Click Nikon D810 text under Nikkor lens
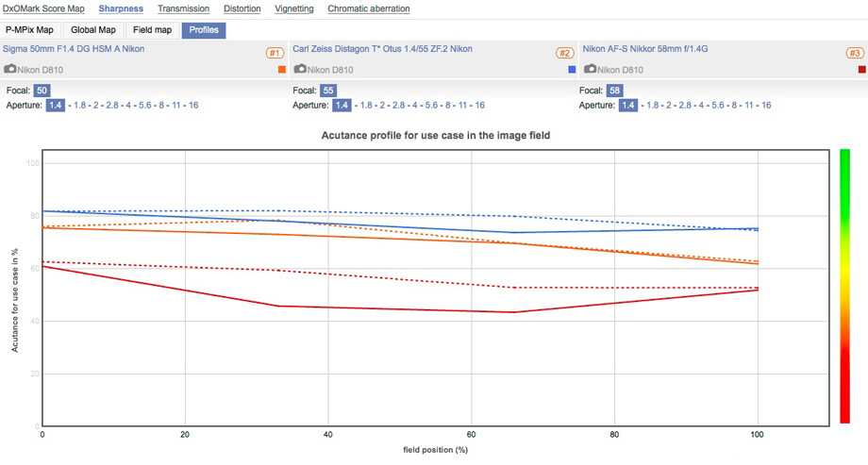Viewport: 868px width, 465px height. pyautogui.click(x=620, y=70)
